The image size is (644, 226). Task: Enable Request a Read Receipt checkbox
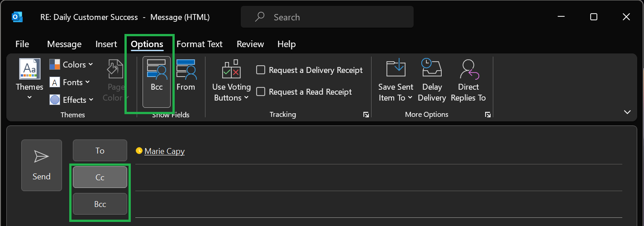point(261,92)
